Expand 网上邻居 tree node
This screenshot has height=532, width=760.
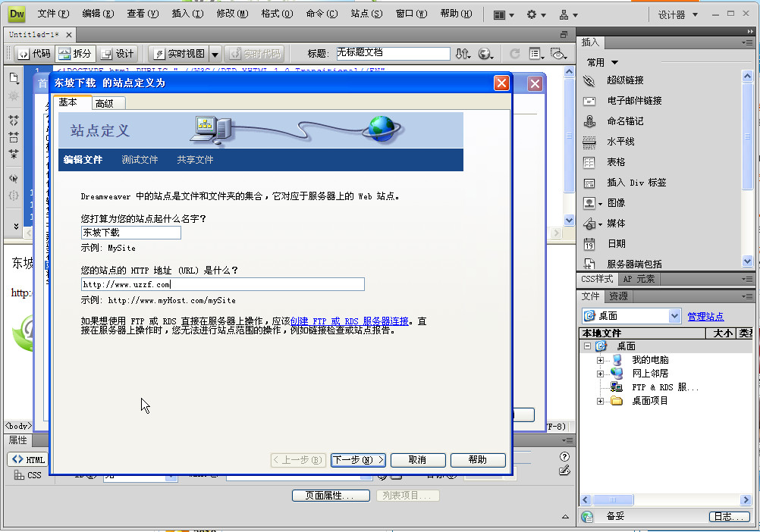coord(600,374)
